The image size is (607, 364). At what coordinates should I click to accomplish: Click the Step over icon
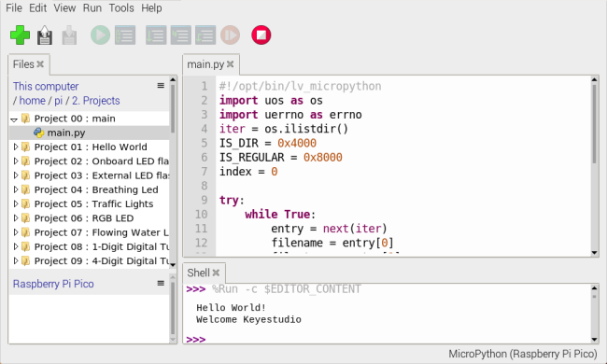pyautogui.click(x=156, y=35)
